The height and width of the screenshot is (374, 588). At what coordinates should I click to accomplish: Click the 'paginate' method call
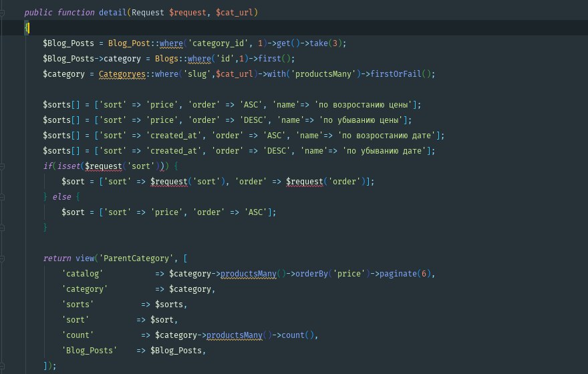tap(398, 274)
